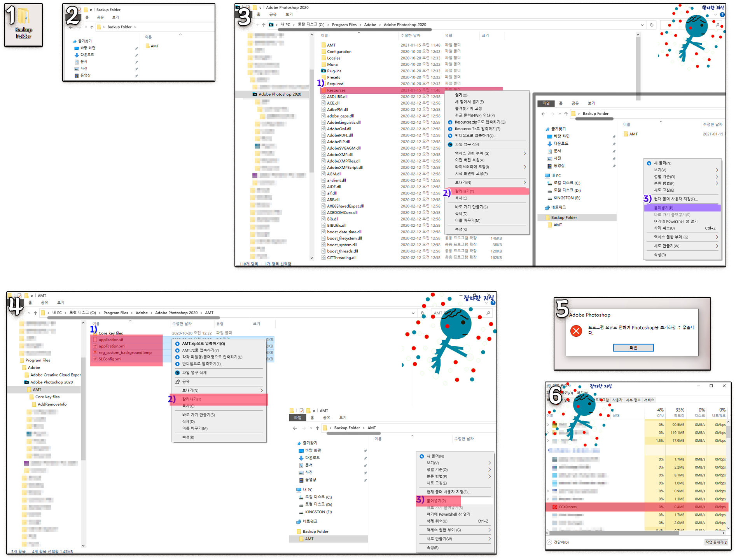Viewport: 736px width, 560px height.
Task: Sort by 메모리 column in Task Manager
Action: click(x=676, y=413)
